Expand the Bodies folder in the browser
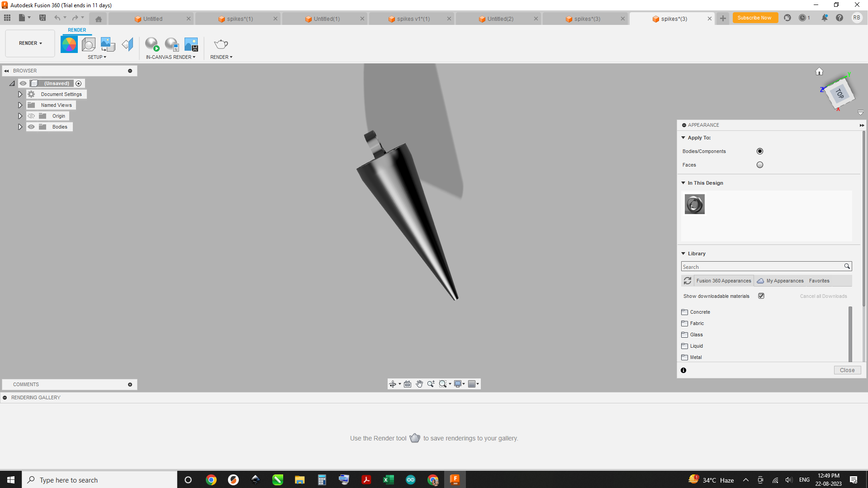Viewport: 868px width, 488px height. [20, 127]
